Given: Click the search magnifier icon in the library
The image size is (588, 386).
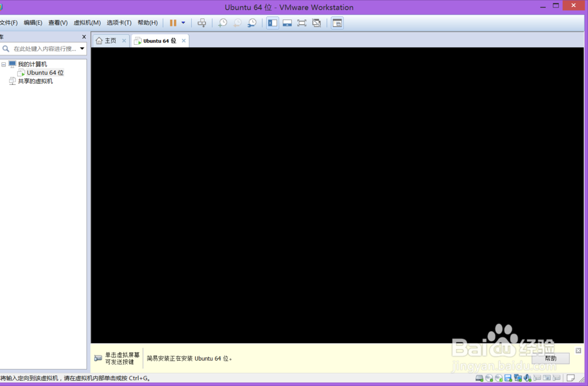Looking at the screenshot, I should 6,49.
